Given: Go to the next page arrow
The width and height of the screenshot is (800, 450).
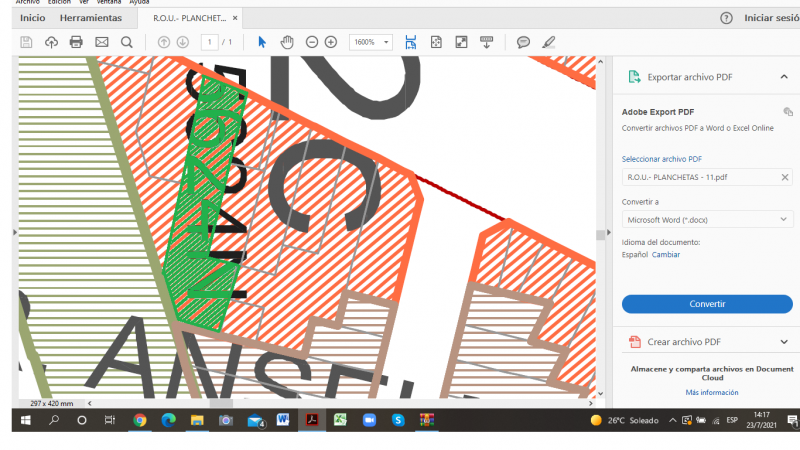Looking at the screenshot, I should pyautogui.click(x=183, y=42).
